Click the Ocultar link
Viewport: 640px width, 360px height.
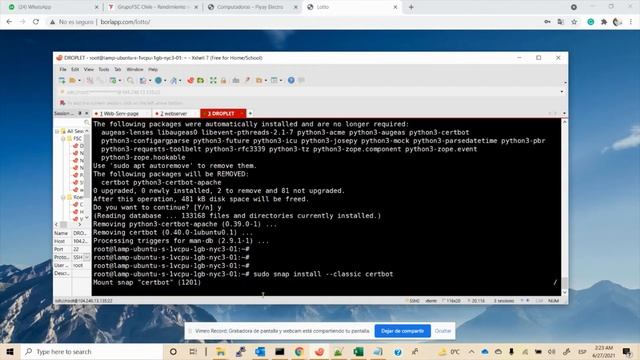[x=443, y=331]
